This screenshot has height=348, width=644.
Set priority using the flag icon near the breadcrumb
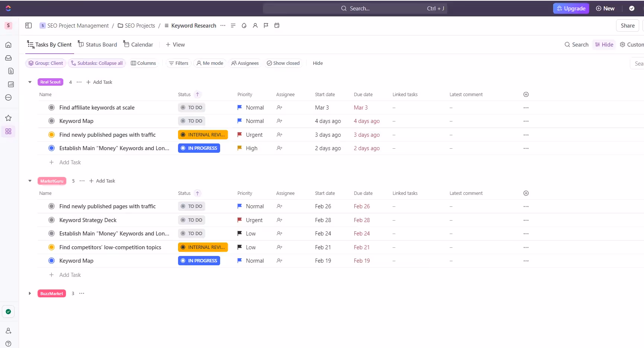pyautogui.click(x=266, y=25)
